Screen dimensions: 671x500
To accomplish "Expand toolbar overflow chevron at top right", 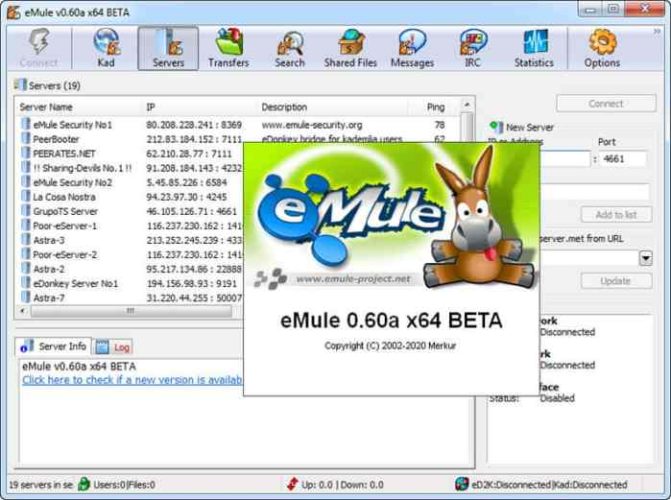I will (657, 32).
